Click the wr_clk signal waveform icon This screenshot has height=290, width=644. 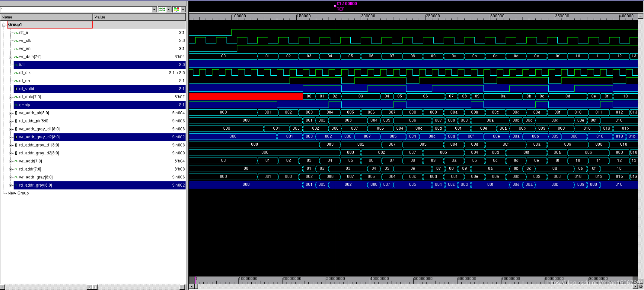point(16,41)
